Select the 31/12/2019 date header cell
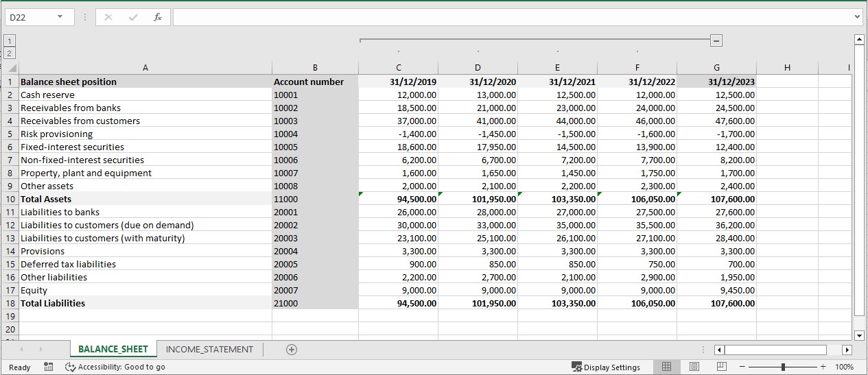The height and width of the screenshot is (375, 868). (x=398, y=82)
